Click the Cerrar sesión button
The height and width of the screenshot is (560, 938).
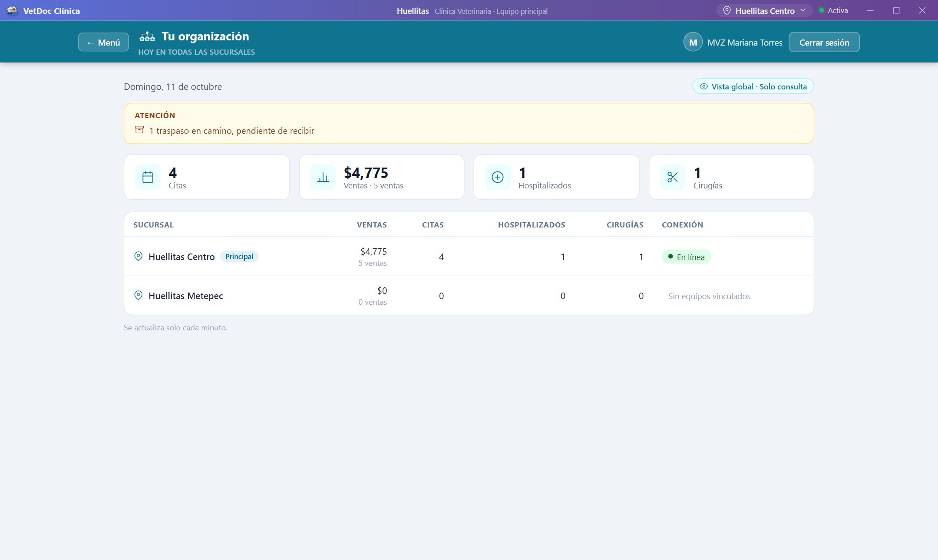pos(824,42)
